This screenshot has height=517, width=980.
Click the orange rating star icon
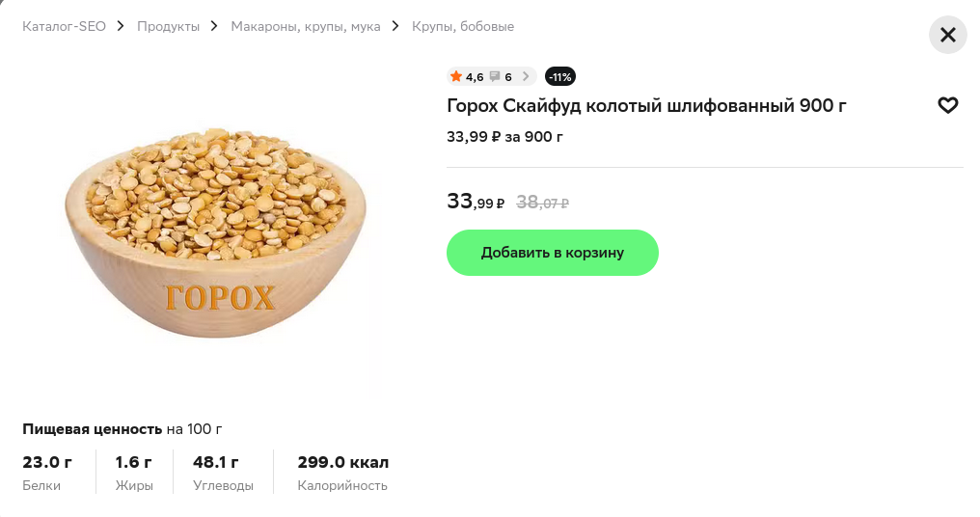tap(456, 77)
